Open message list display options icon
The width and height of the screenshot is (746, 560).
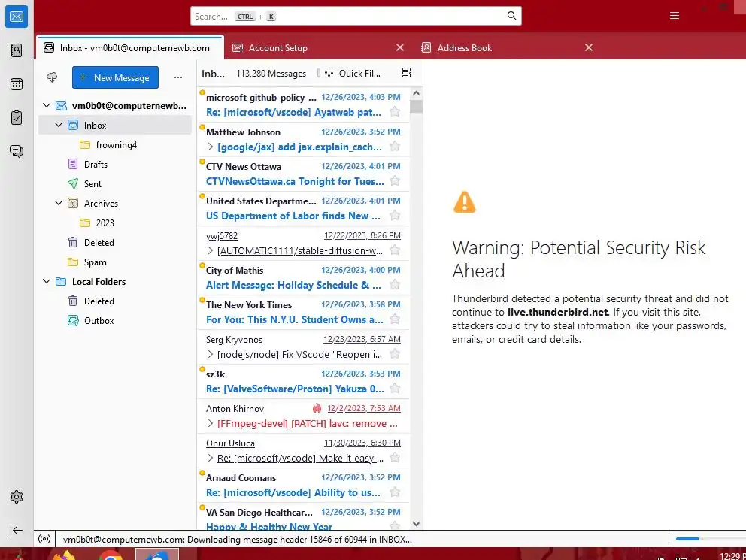(406, 73)
